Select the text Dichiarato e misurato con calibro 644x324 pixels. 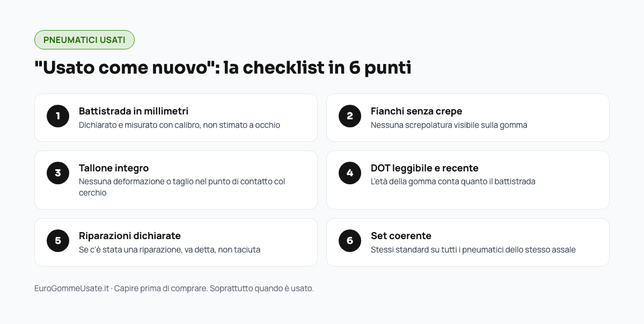pyautogui.click(x=138, y=125)
